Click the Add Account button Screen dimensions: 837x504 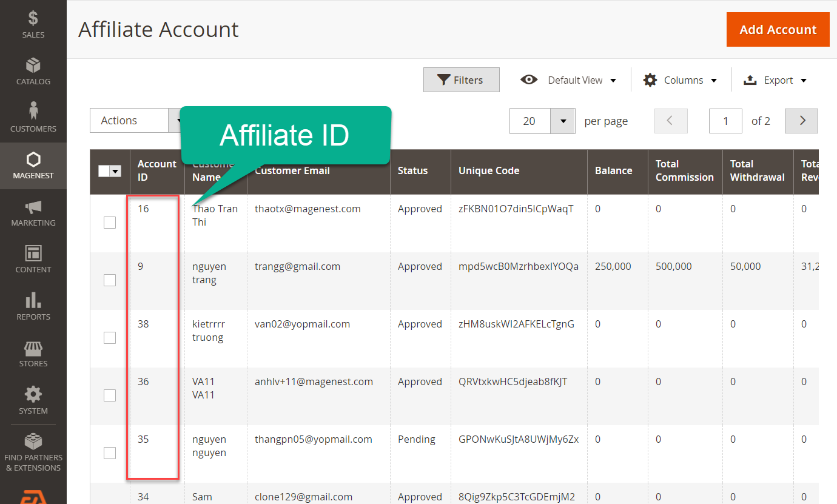[x=778, y=30]
